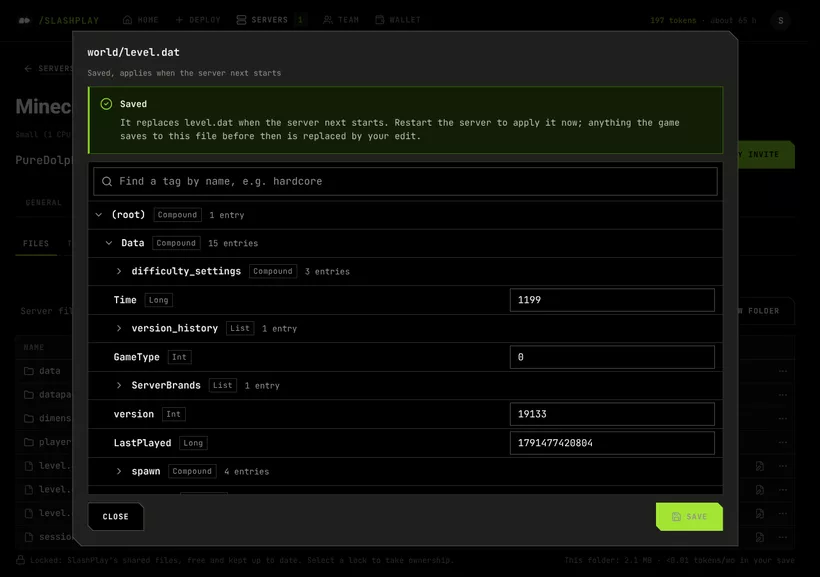Click the Time value field showing 1199
Viewport: 820px width, 577px height.
tap(612, 300)
